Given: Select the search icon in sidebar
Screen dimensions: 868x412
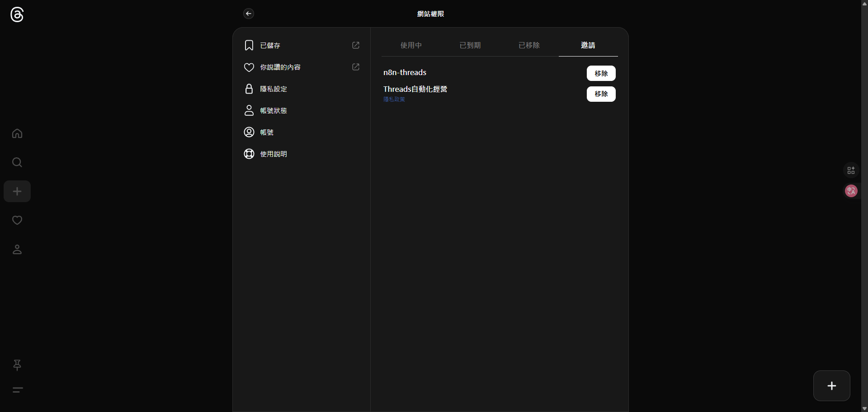Looking at the screenshot, I should pyautogui.click(x=17, y=162).
